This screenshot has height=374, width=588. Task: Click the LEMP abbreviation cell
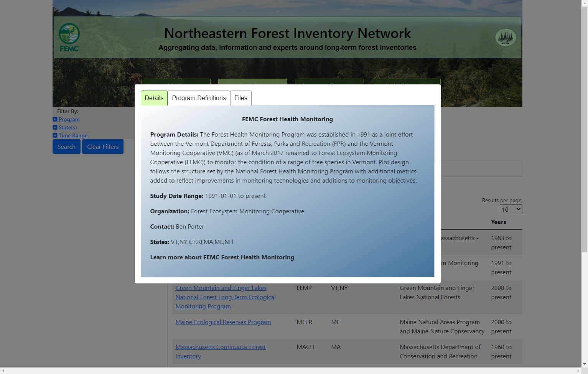point(304,288)
